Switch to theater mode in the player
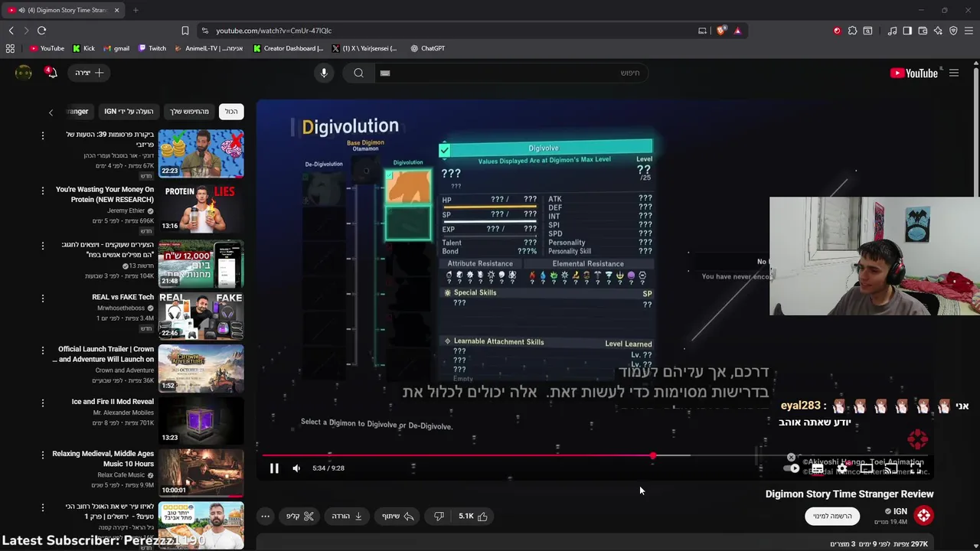 click(867, 468)
